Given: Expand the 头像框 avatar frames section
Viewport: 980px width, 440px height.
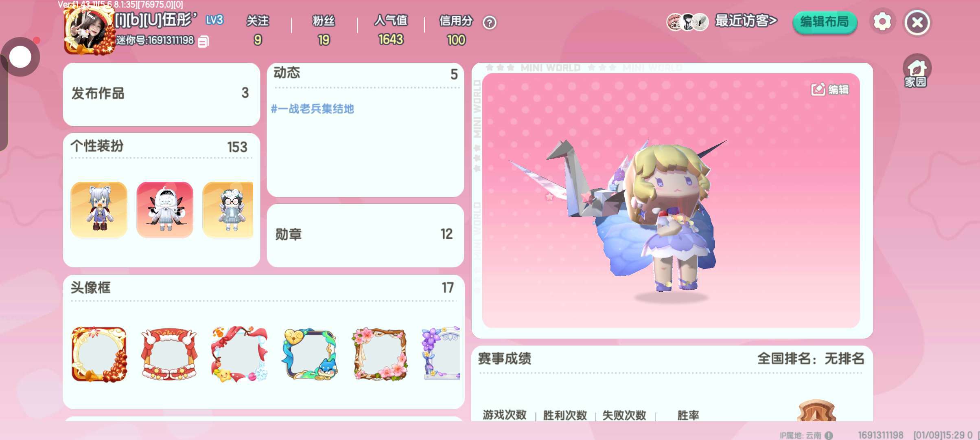Looking at the screenshot, I should (263, 288).
